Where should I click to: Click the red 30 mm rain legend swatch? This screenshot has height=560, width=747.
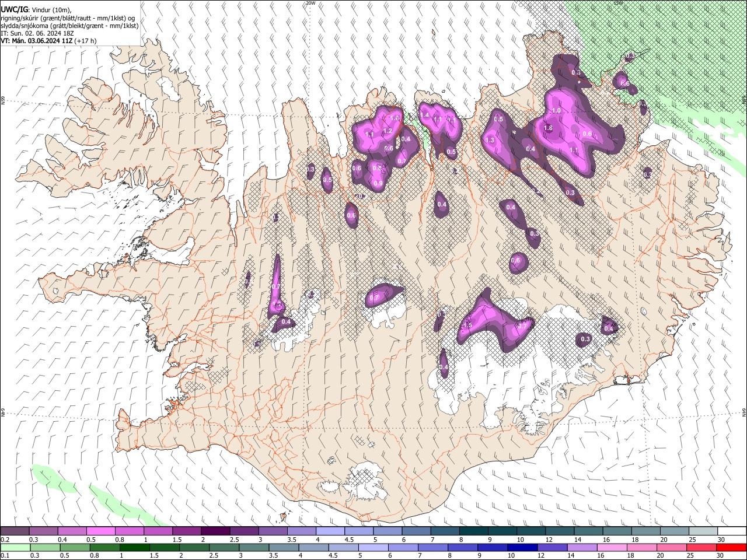click(x=731, y=547)
